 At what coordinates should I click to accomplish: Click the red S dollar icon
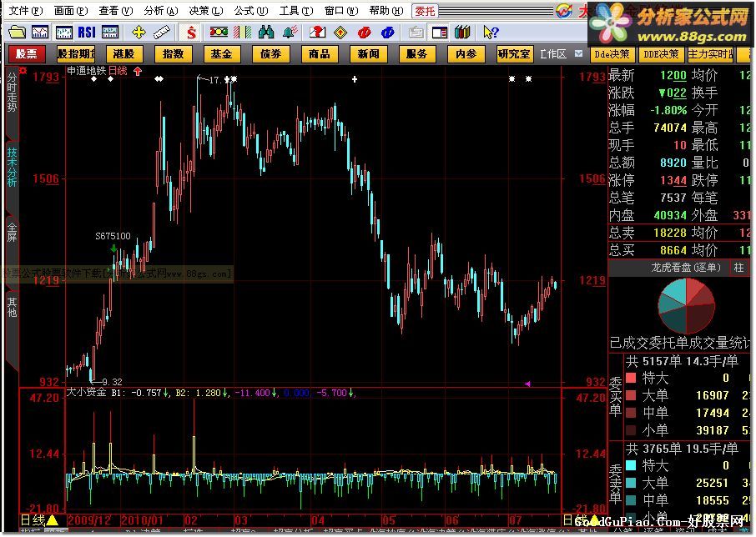tap(191, 33)
